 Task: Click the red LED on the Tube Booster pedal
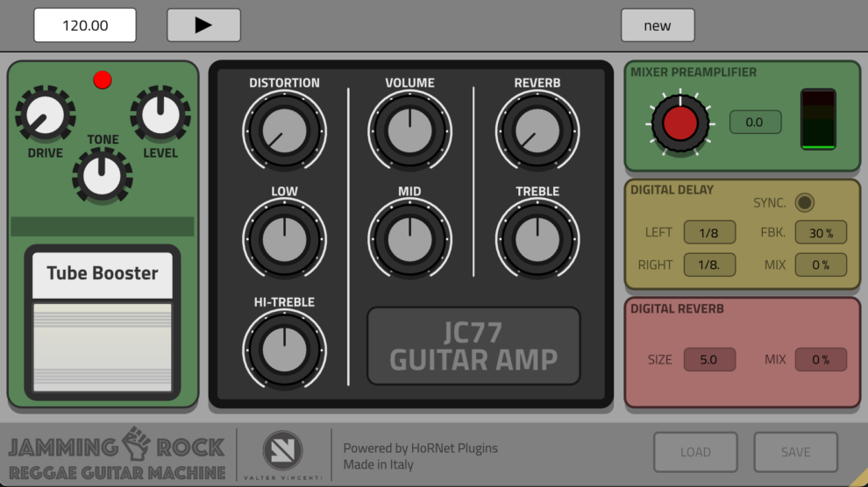[103, 81]
